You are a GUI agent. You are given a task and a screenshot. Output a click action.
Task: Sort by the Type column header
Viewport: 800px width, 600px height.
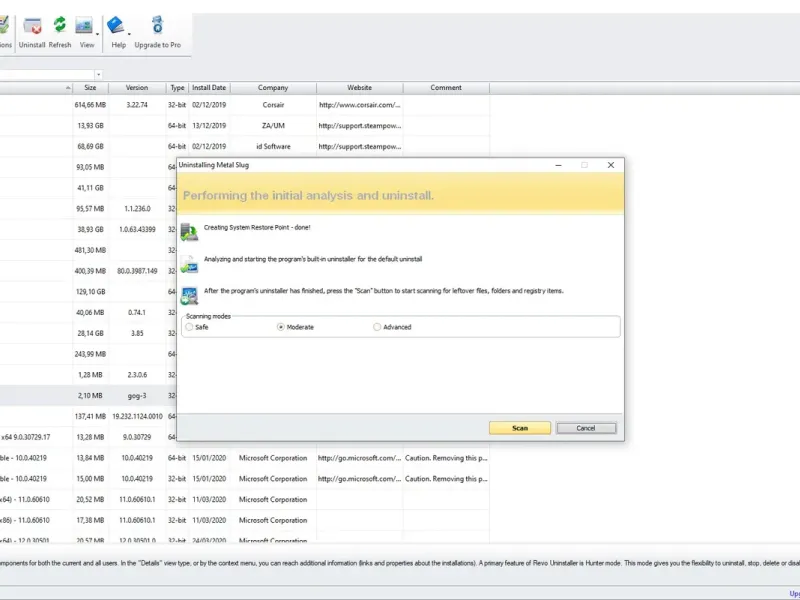(177, 88)
